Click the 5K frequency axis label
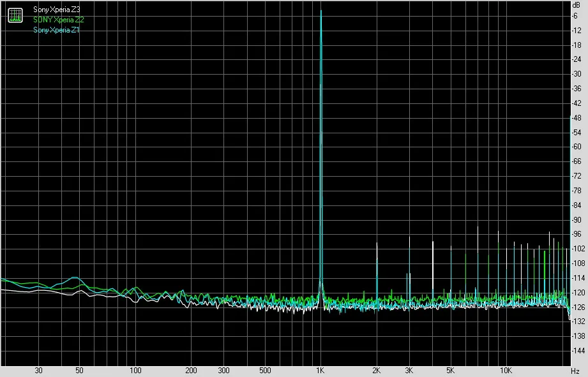 [x=450, y=371]
